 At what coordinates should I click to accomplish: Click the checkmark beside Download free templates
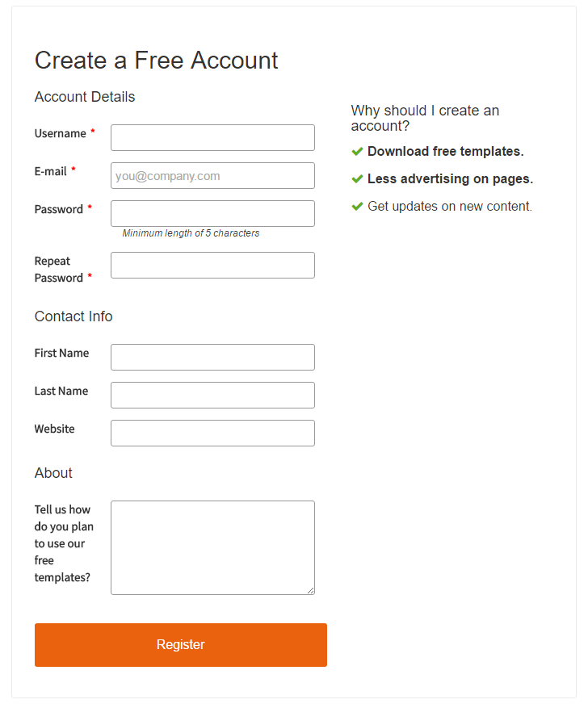(357, 151)
